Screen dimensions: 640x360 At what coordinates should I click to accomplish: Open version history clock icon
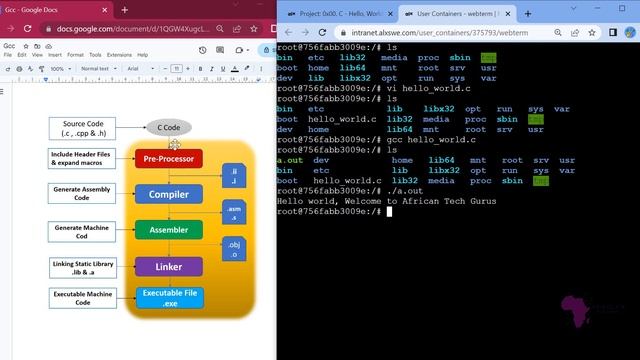point(202,50)
